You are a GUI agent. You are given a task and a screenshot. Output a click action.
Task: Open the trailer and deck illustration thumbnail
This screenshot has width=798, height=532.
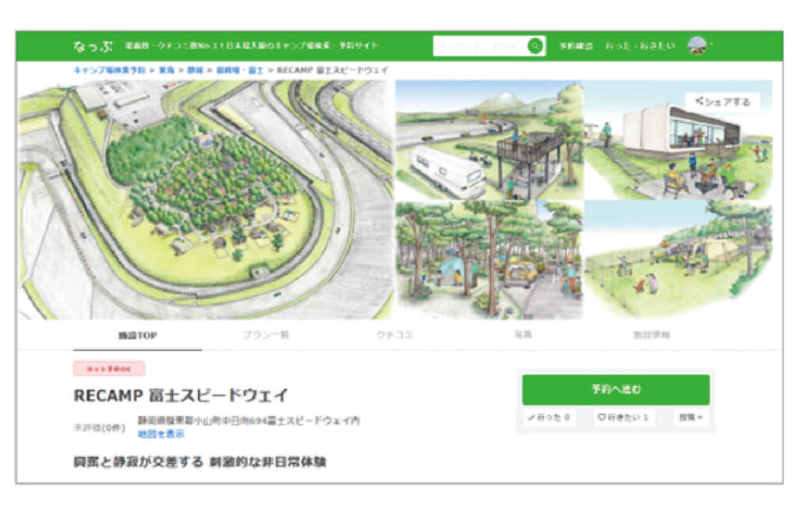pyautogui.click(x=489, y=140)
